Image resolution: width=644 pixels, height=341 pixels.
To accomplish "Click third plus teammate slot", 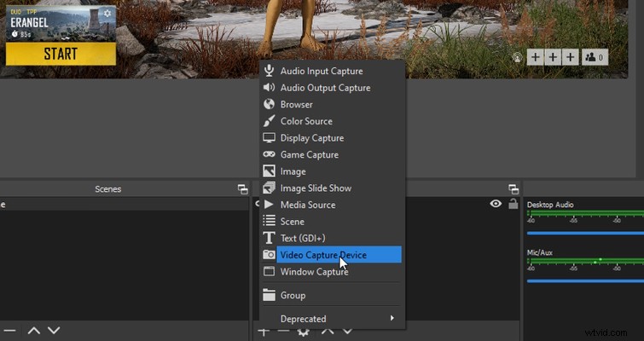I will tap(571, 57).
